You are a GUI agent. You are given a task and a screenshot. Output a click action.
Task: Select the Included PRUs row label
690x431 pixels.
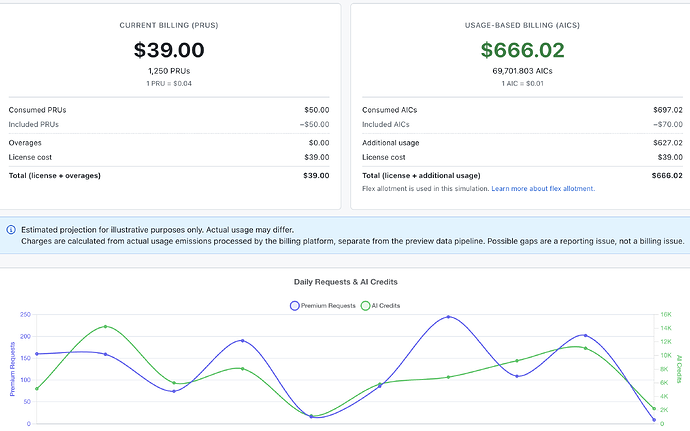33,125
